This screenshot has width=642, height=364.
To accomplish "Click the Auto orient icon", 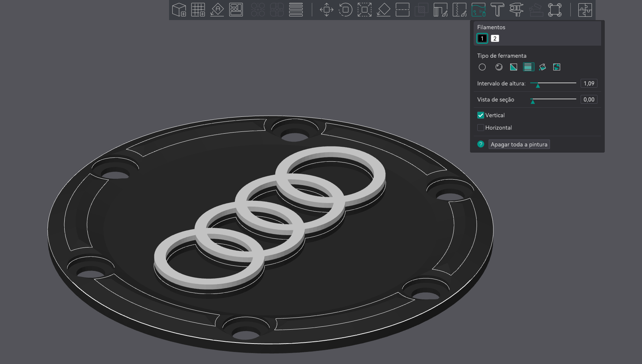I will [x=217, y=10].
